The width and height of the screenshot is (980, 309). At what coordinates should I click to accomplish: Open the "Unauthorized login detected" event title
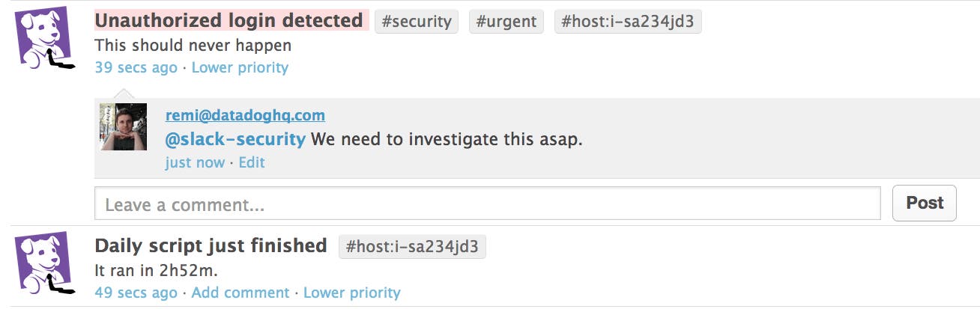pyautogui.click(x=229, y=21)
